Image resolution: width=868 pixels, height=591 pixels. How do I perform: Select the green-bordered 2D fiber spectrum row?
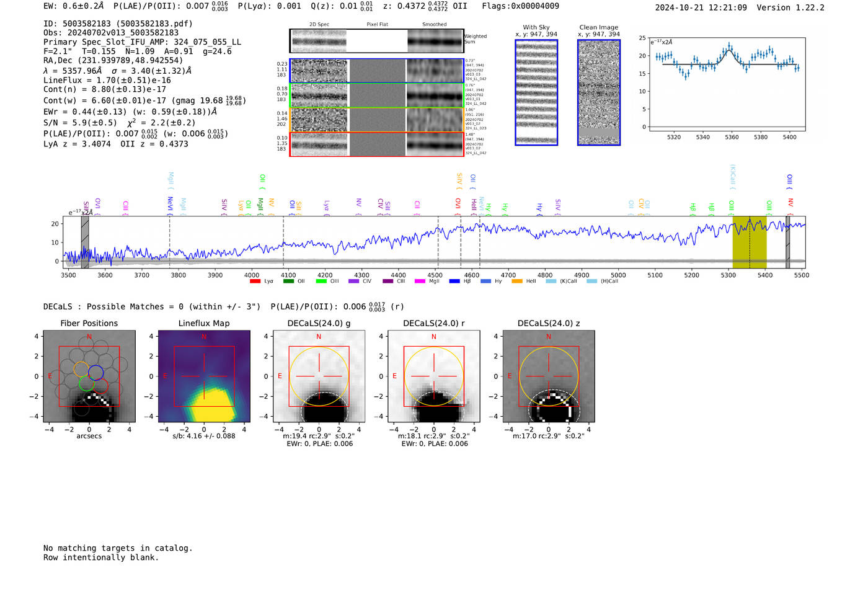click(376, 96)
